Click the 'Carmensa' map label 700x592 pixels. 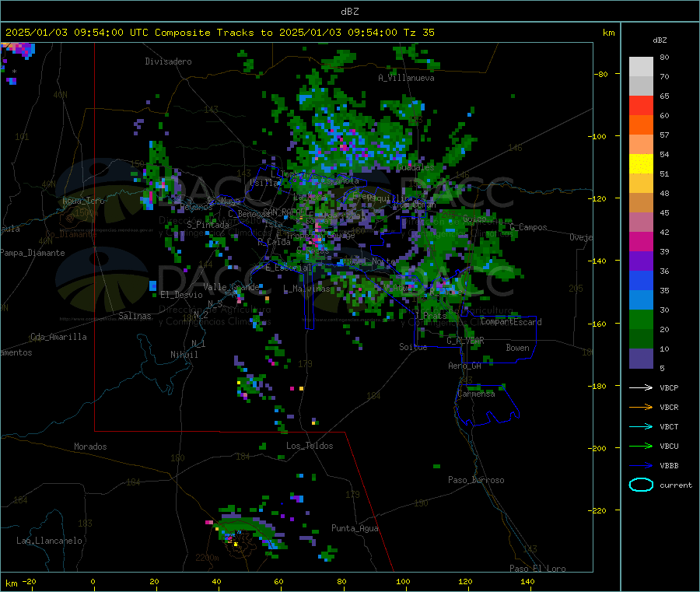coord(476,394)
